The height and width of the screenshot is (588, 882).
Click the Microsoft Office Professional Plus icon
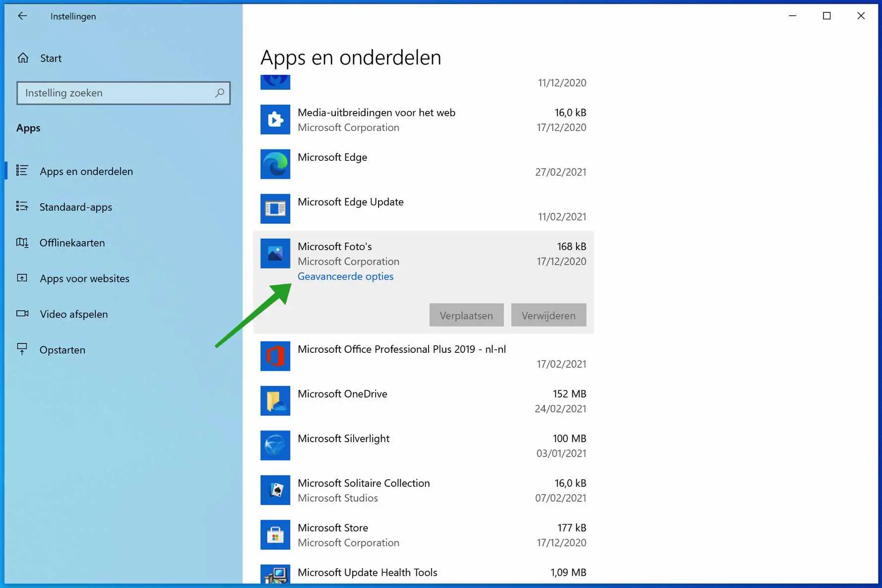tap(275, 356)
